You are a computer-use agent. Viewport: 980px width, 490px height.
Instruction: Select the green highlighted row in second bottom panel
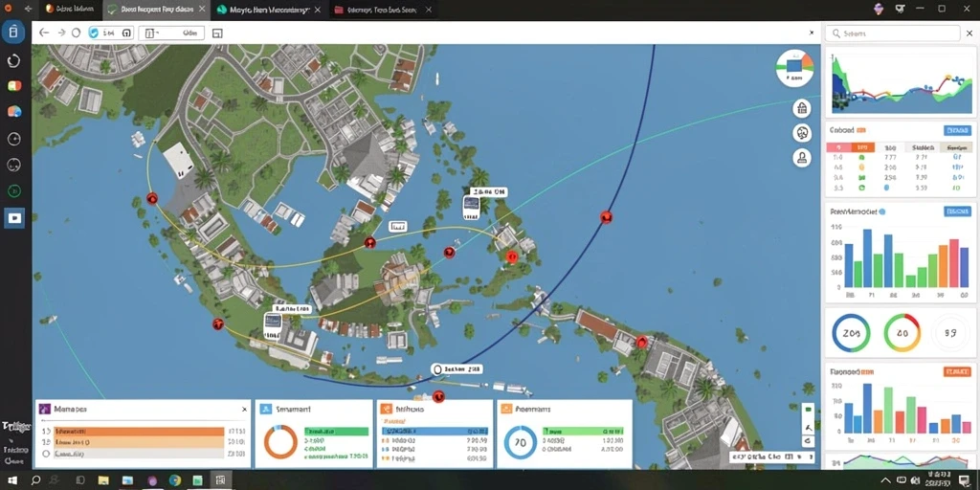[336, 432]
